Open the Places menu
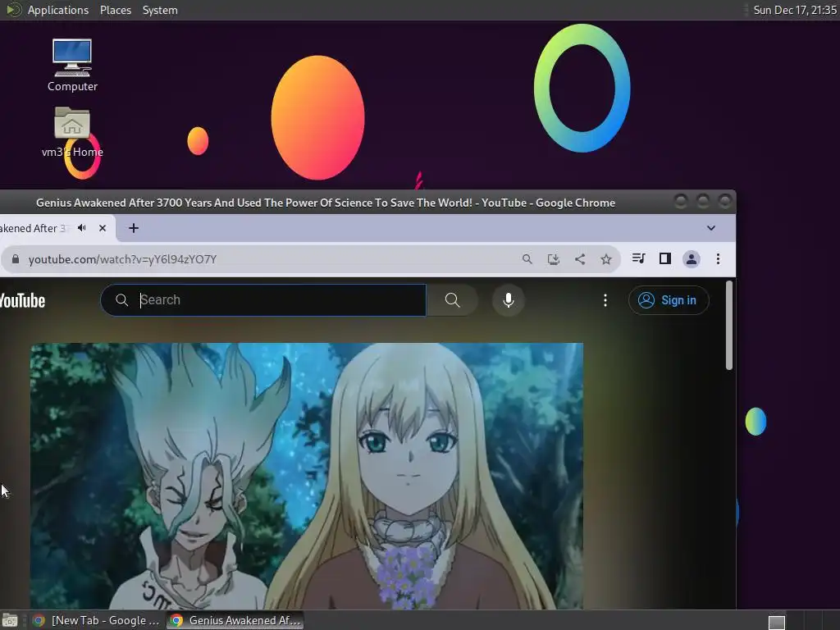The width and height of the screenshot is (840, 630). click(x=115, y=10)
